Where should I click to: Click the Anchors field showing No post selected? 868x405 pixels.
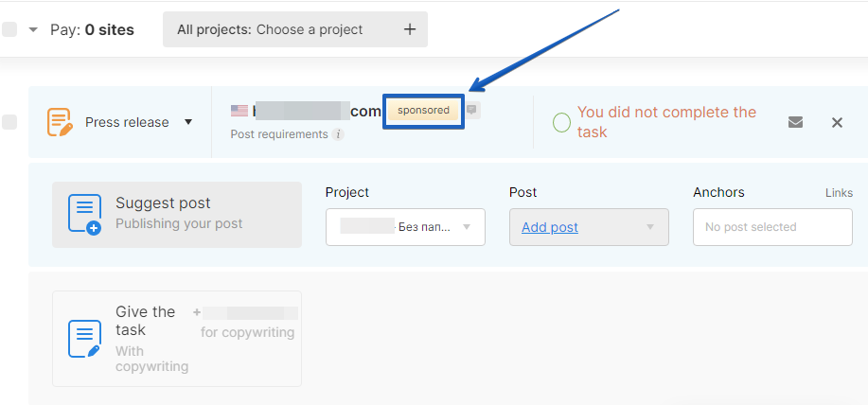(772, 227)
